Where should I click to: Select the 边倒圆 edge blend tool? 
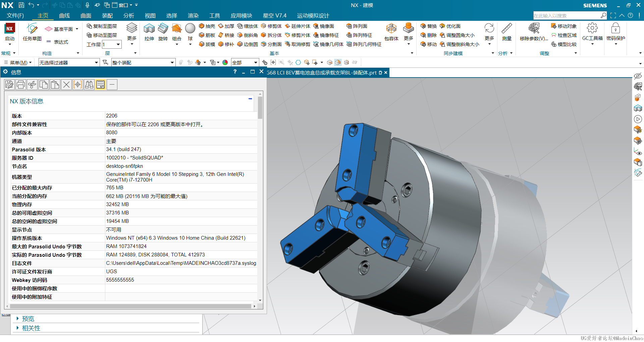click(x=248, y=44)
